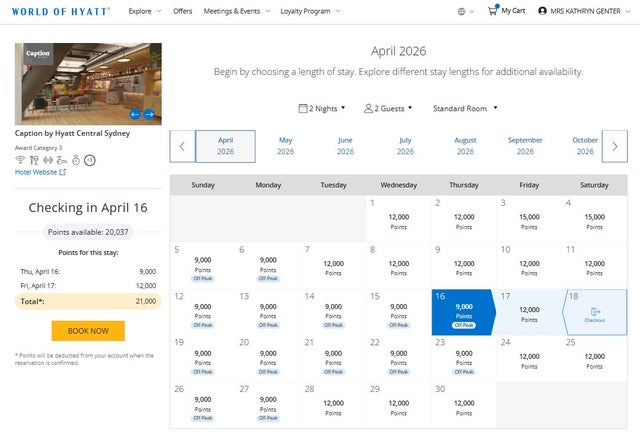This screenshot has width=640, height=435.
Task: Click the Caption by Hyatt Central Sydney name
Action: (72, 133)
